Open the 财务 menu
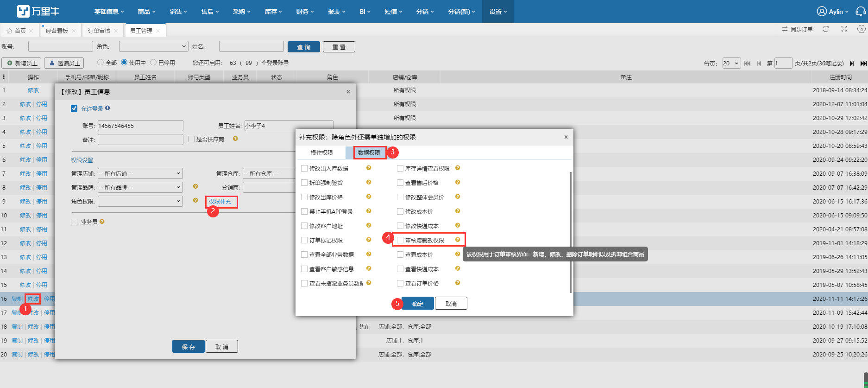This screenshot has width=868, height=388. pos(305,12)
